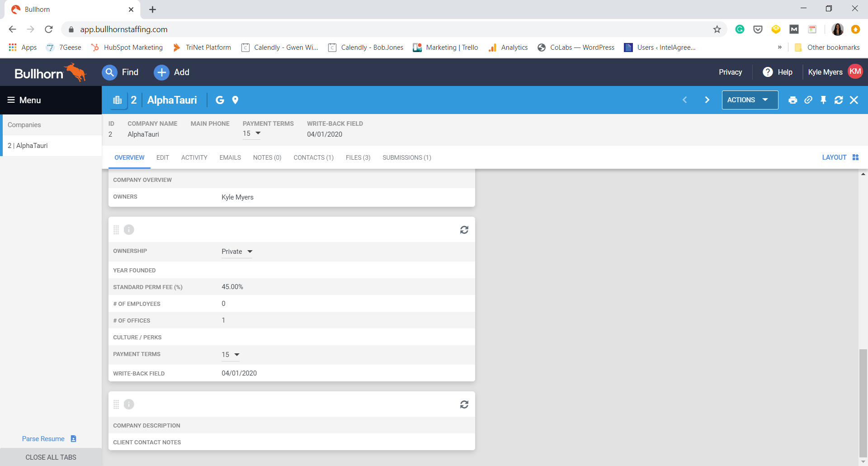Open the map location pin icon
The height and width of the screenshot is (466, 868).
pyautogui.click(x=235, y=100)
